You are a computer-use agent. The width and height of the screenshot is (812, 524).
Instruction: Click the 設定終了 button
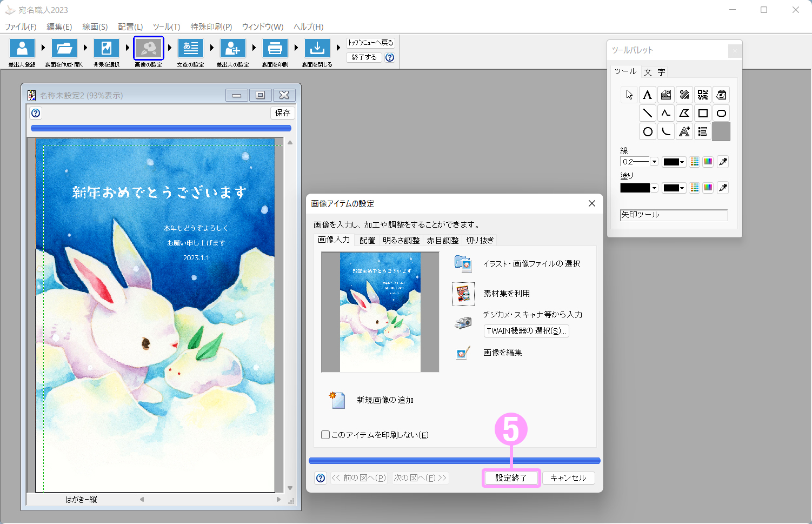tap(511, 478)
